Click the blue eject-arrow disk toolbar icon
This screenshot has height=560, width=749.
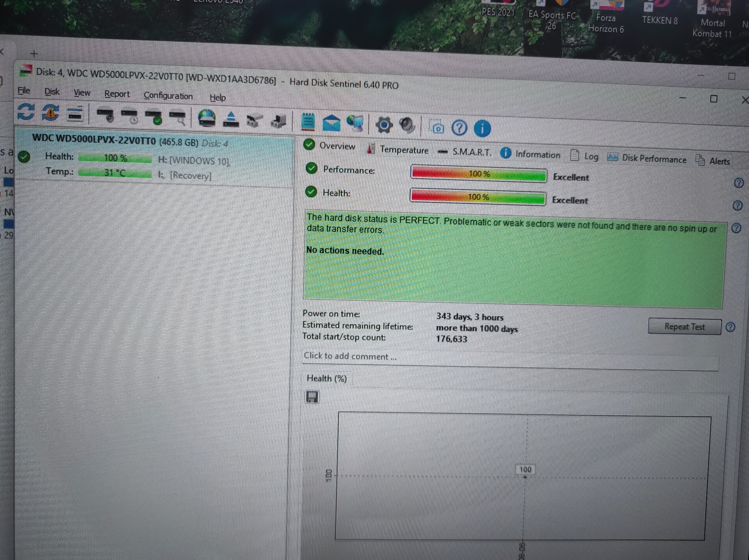(231, 120)
